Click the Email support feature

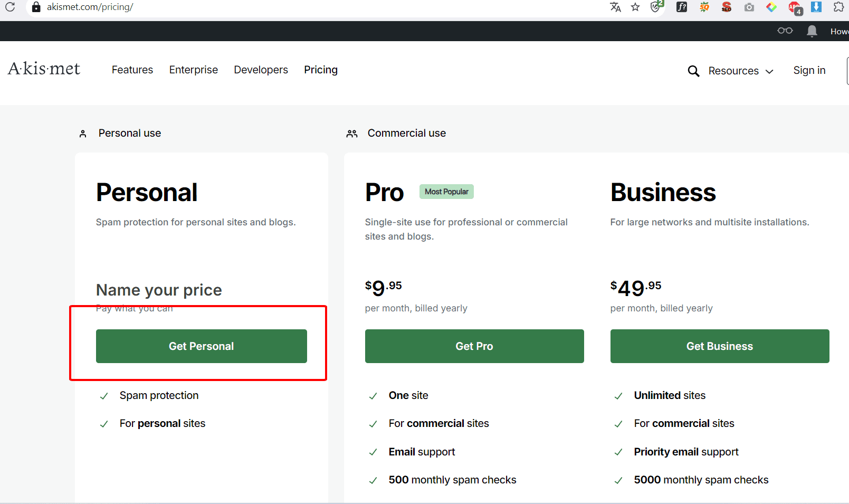pos(422,452)
